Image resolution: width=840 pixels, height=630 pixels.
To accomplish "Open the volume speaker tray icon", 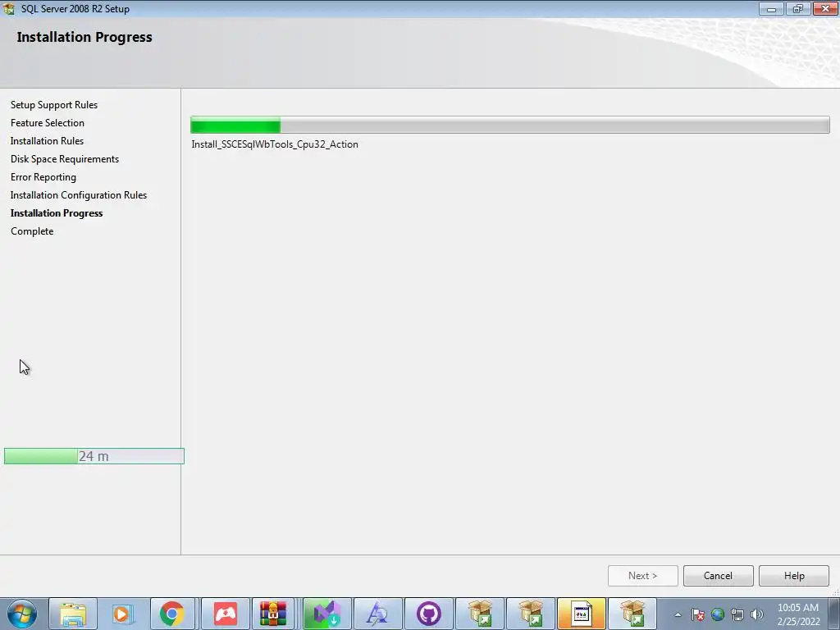I will tap(757, 614).
